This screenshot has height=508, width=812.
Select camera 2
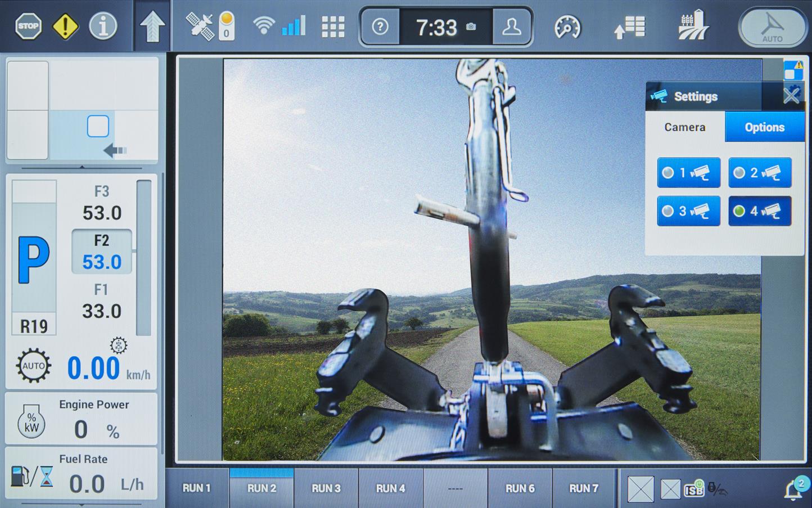(760, 173)
